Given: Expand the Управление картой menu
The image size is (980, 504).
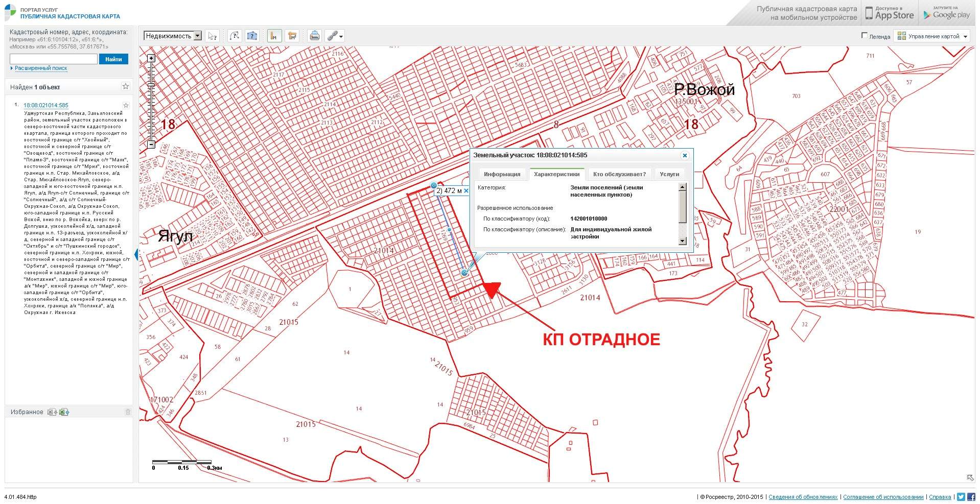Looking at the screenshot, I should 932,36.
